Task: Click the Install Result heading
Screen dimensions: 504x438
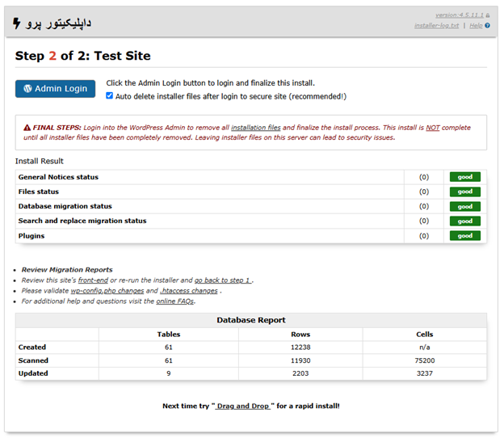Action: pyautogui.click(x=40, y=161)
